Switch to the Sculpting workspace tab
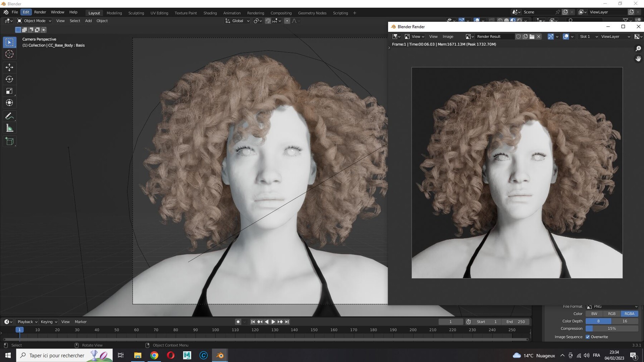This screenshot has width=644, height=362. click(136, 13)
